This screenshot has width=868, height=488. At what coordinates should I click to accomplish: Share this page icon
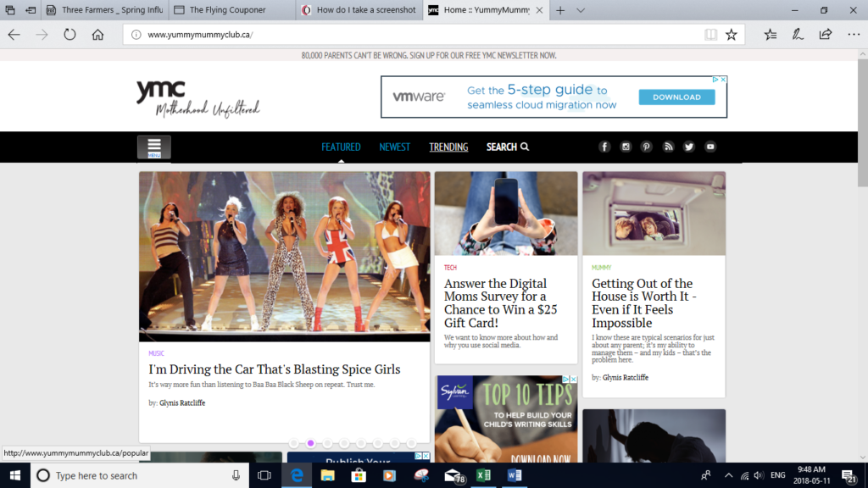[826, 34]
